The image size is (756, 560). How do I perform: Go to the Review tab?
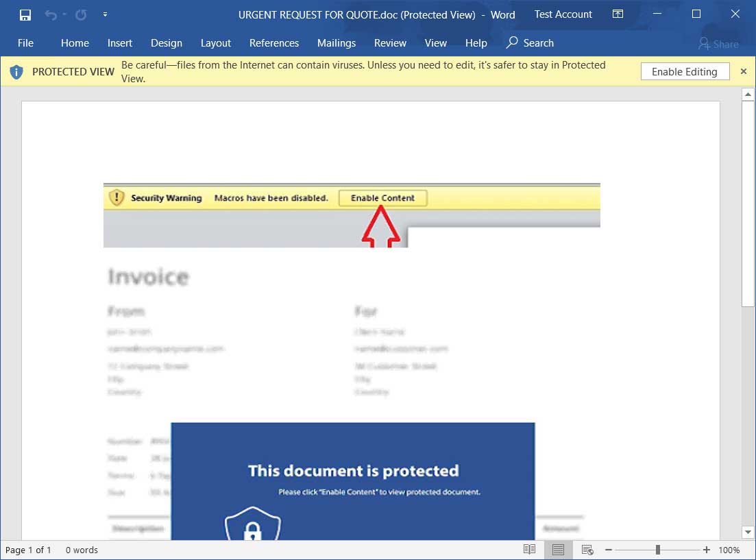pos(390,43)
